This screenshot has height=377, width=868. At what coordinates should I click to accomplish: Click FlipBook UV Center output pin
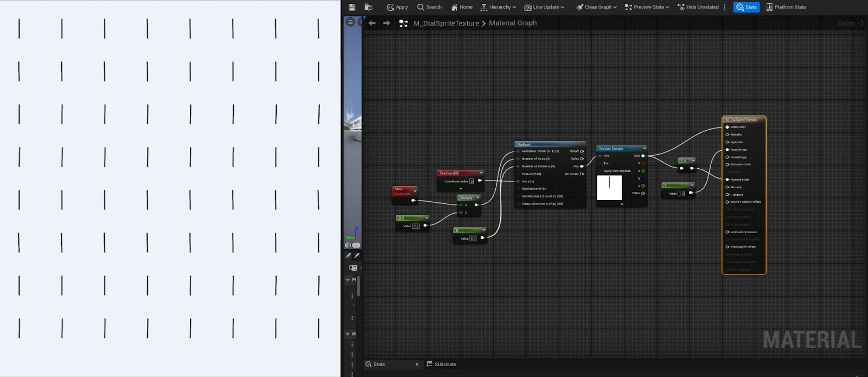pyautogui.click(x=582, y=174)
